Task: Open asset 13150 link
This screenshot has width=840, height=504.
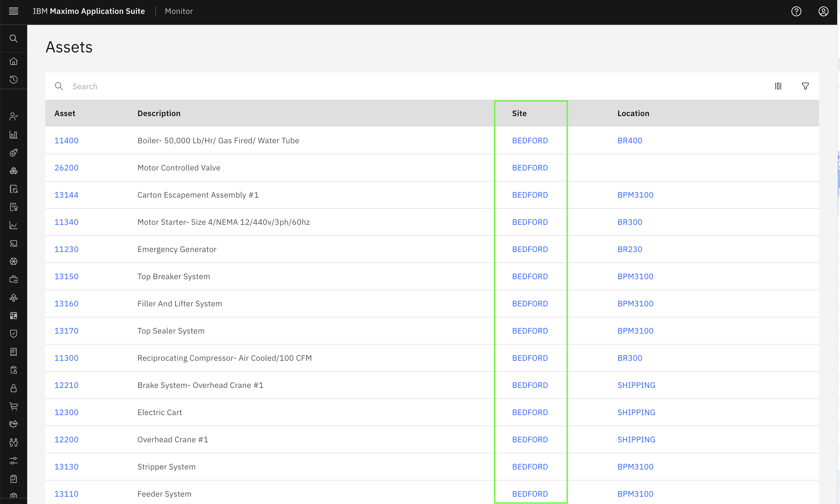Action: (66, 276)
